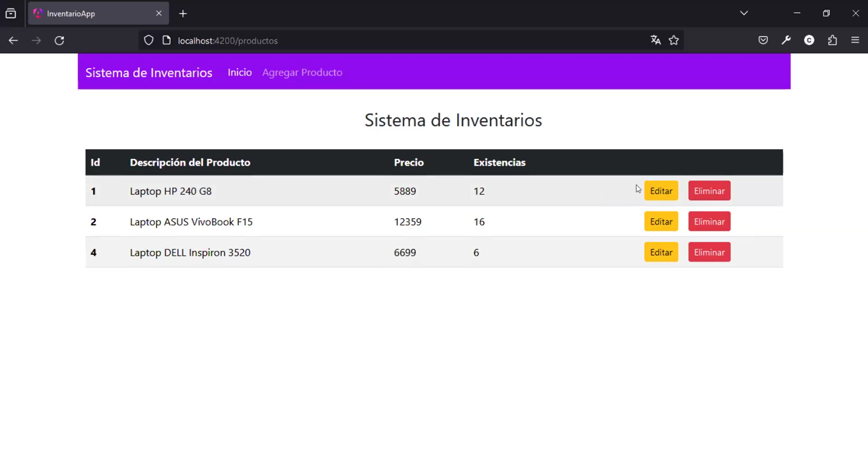Select the InventarioApp browser tab
Screen dimensions: 868x463
[98, 14]
